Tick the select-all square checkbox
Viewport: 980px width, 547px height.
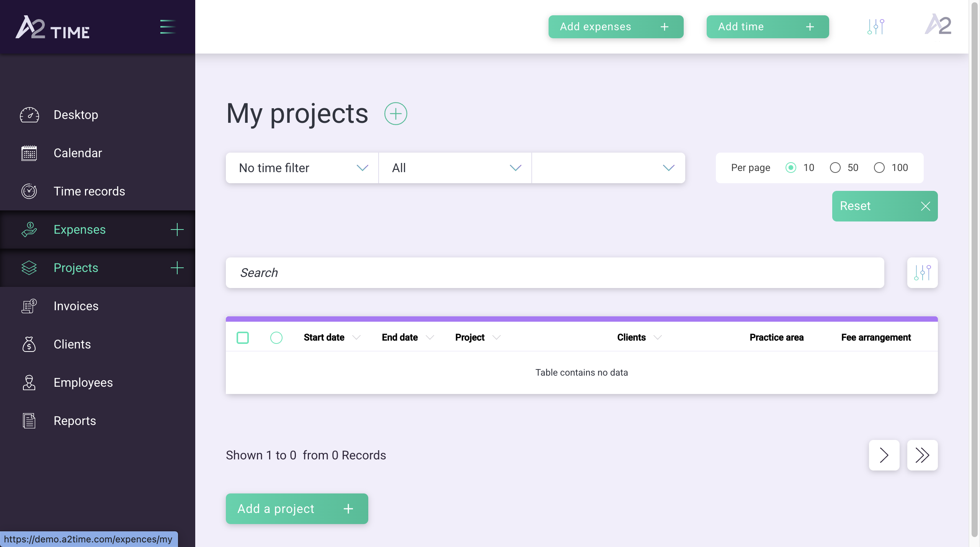[243, 338]
